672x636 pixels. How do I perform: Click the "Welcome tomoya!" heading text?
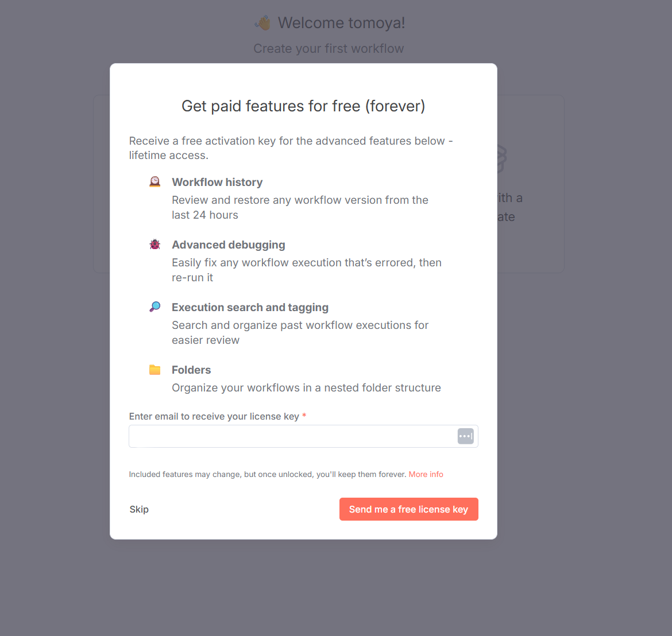pos(341,23)
